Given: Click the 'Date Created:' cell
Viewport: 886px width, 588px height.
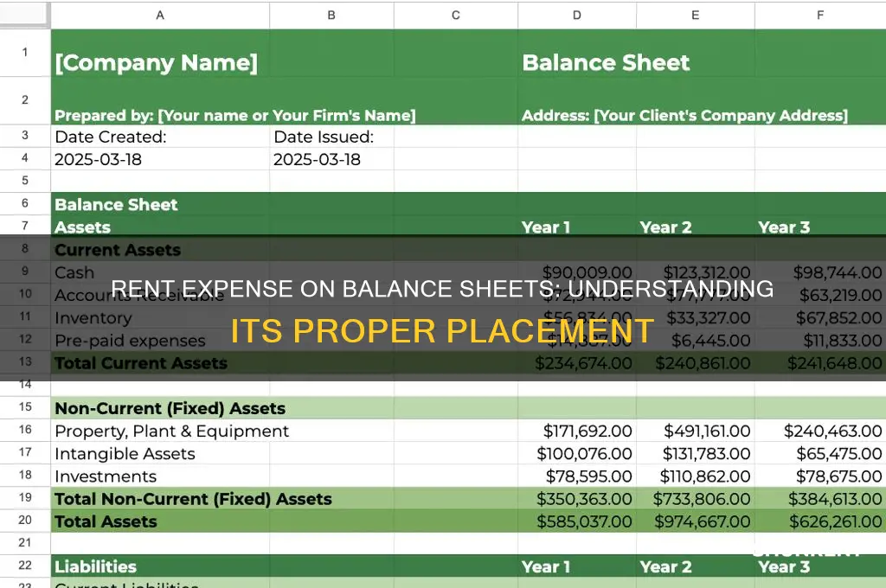Looking at the screenshot, I should pyautogui.click(x=111, y=137).
